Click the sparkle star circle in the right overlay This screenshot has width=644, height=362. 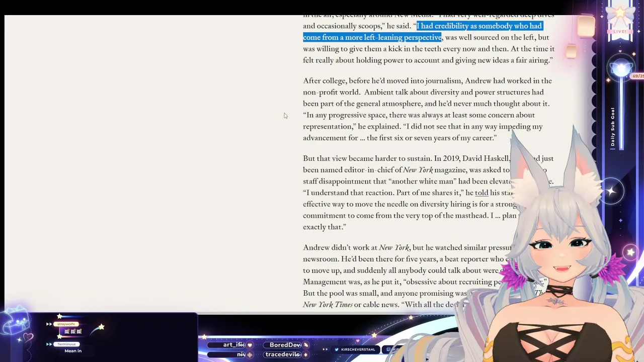pos(611,192)
